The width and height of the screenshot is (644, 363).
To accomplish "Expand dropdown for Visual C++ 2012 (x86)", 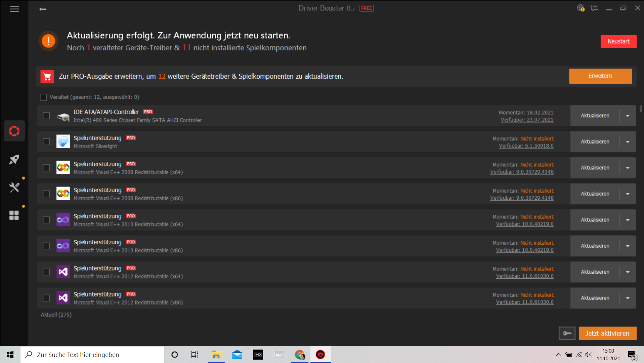I will (x=628, y=298).
